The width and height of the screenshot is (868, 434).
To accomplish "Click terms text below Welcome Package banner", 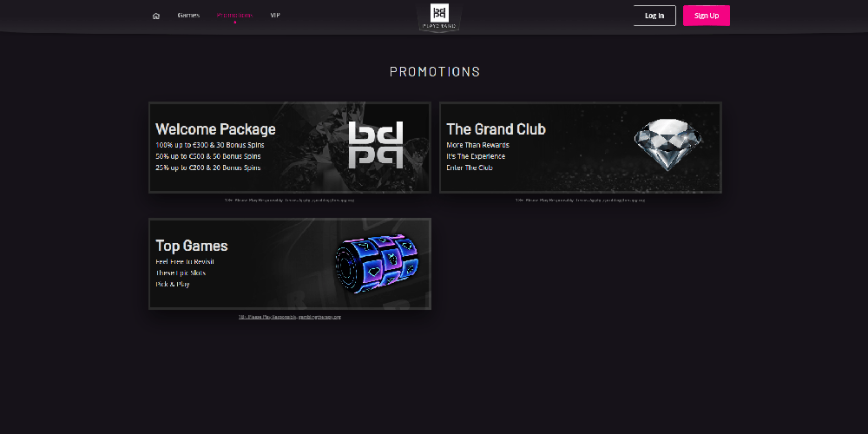I will [x=290, y=200].
